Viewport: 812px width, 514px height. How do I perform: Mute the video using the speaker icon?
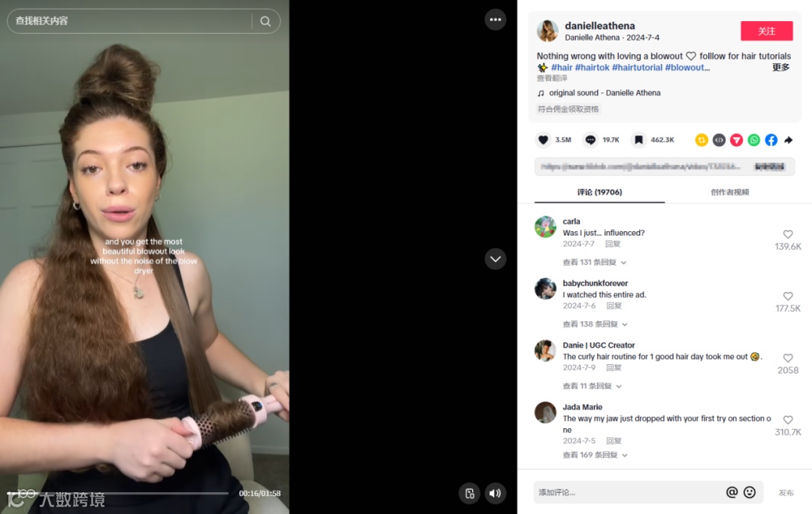(495, 493)
